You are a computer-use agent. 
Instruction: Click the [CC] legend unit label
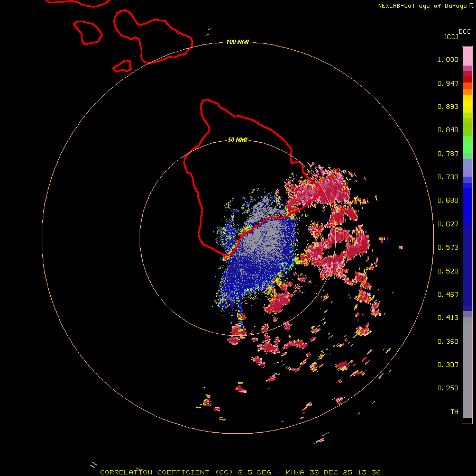pyautogui.click(x=451, y=36)
